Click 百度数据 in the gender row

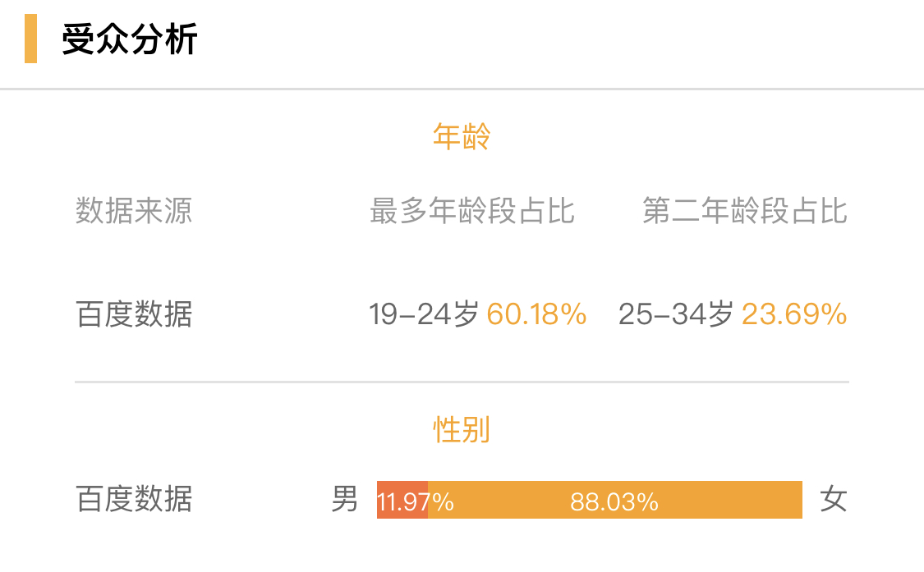click(x=134, y=499)
